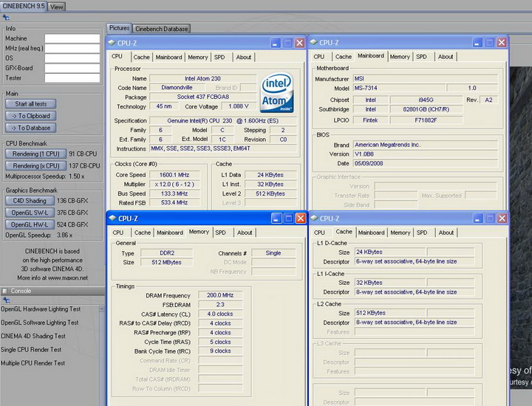Minimize the CPU-Z window showing the Cache tab
The width and height of the screenshot is (532, 406).
point(477,218)
